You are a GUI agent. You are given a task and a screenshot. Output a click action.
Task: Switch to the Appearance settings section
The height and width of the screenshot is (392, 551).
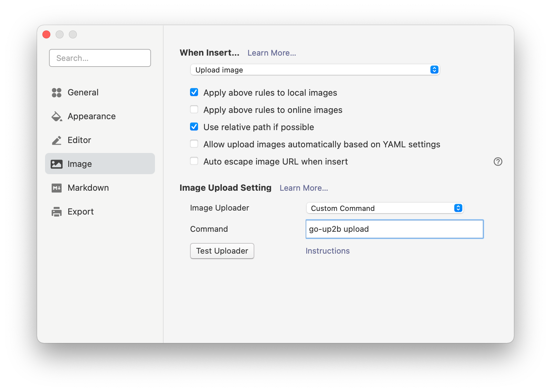click(100, 116)
